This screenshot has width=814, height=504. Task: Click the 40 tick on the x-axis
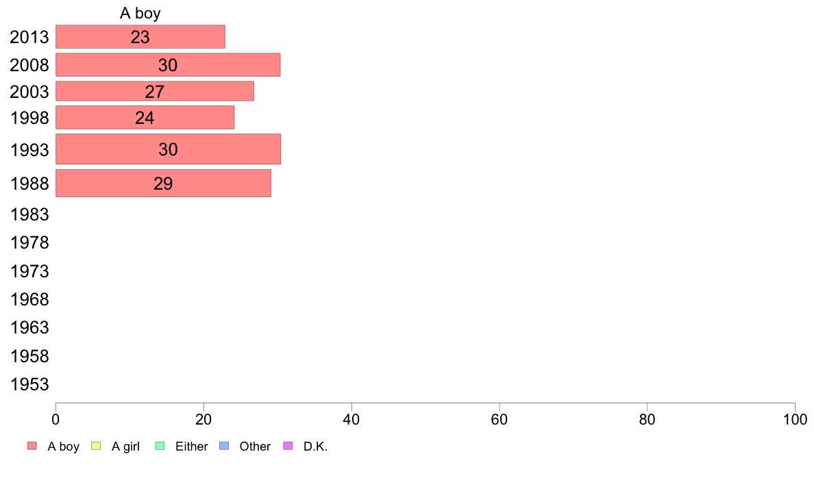351,419
